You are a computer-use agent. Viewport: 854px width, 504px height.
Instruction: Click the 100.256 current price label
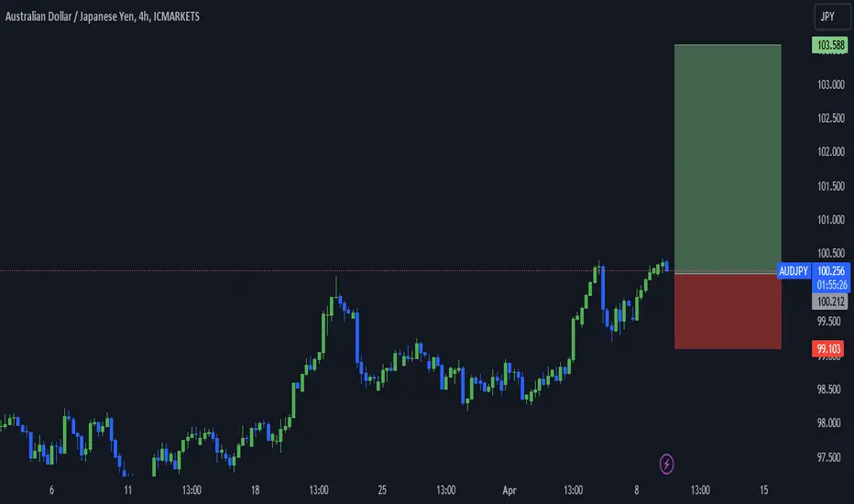click(830, 271)
